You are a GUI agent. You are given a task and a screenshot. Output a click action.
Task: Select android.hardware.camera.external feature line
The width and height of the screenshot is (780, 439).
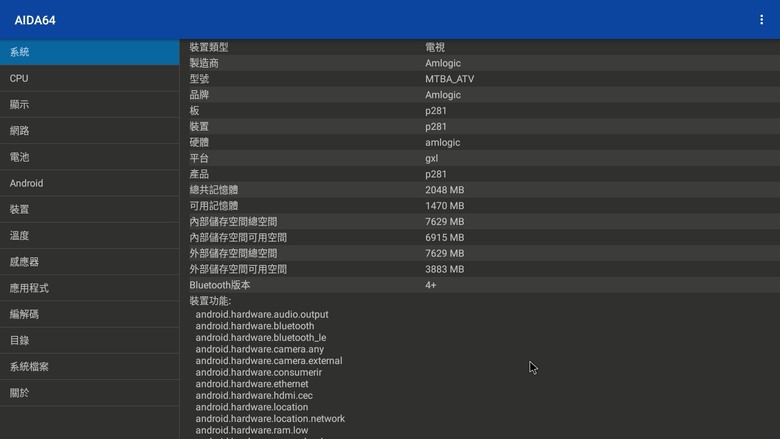[x=269, y=361]
